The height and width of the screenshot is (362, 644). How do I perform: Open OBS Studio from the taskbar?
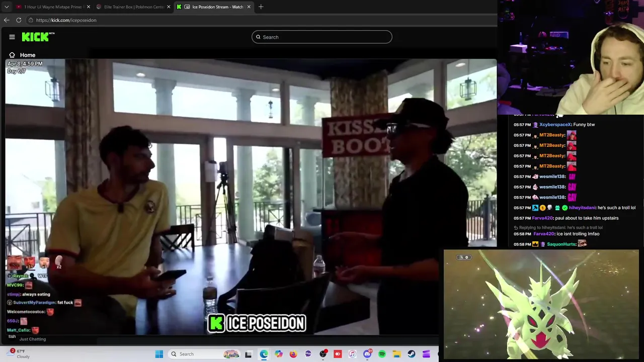pos(323,354)
